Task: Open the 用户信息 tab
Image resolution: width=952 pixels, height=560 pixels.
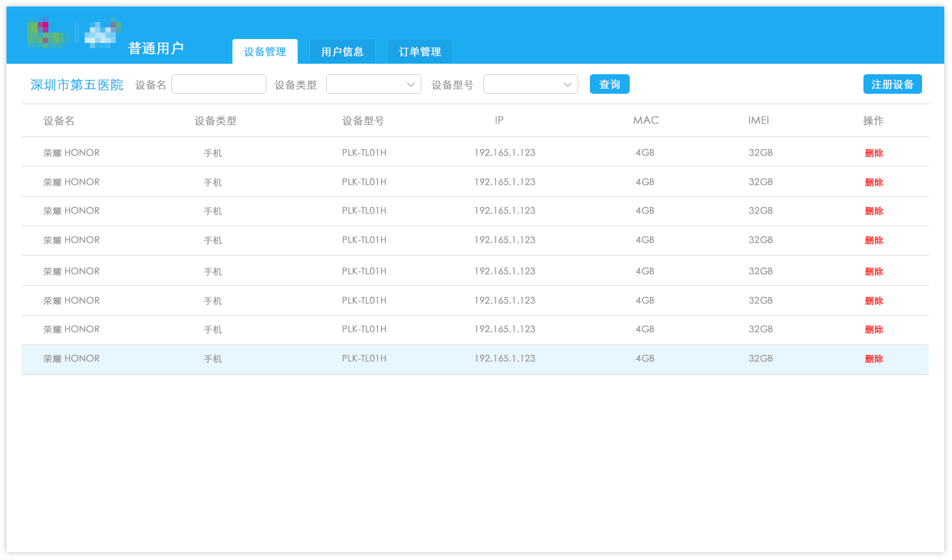Action: (343, 51)
